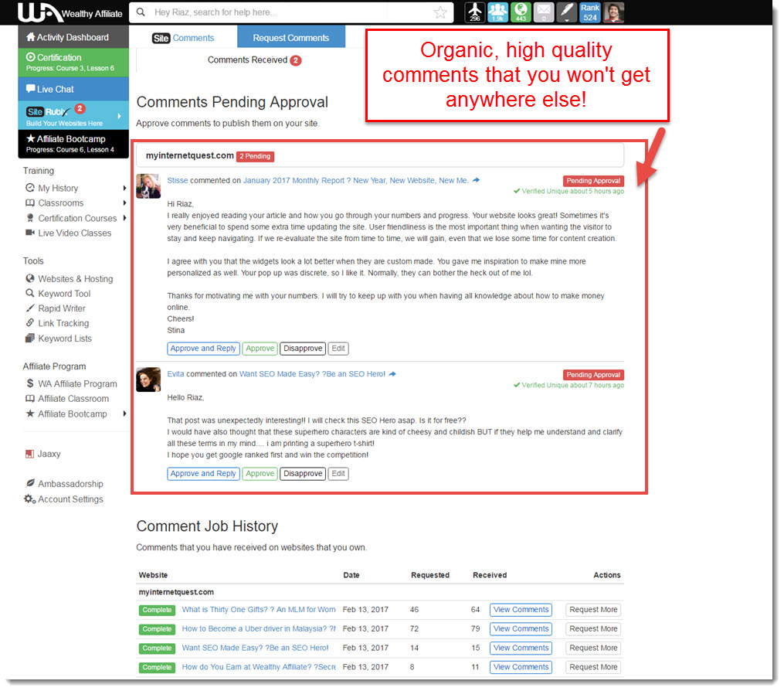Open the network followers icon showing 1.9k

tap(497, 12)
